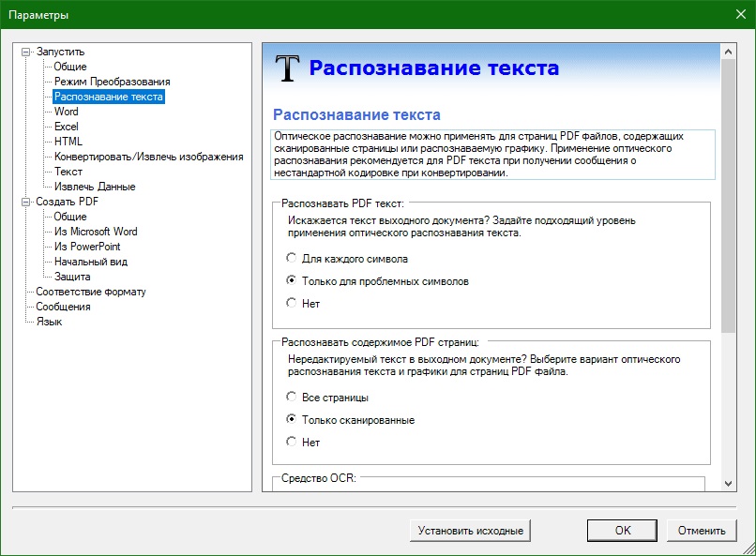
Task: Open Сообщения settings
Action: coord(63,307)
